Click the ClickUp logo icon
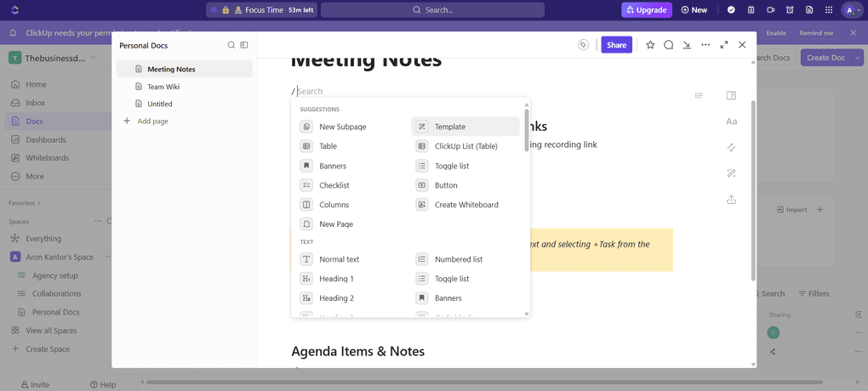The height and width of the screenshot is (391, 868). 15,10
